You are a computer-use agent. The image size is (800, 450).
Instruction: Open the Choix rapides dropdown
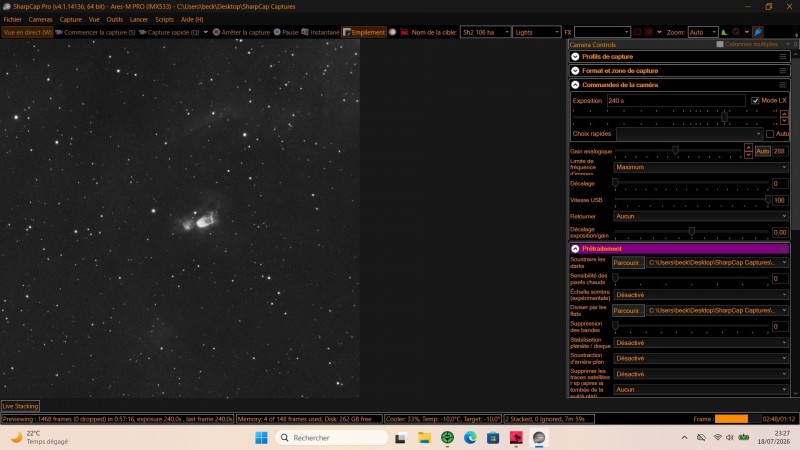(689, 134)
